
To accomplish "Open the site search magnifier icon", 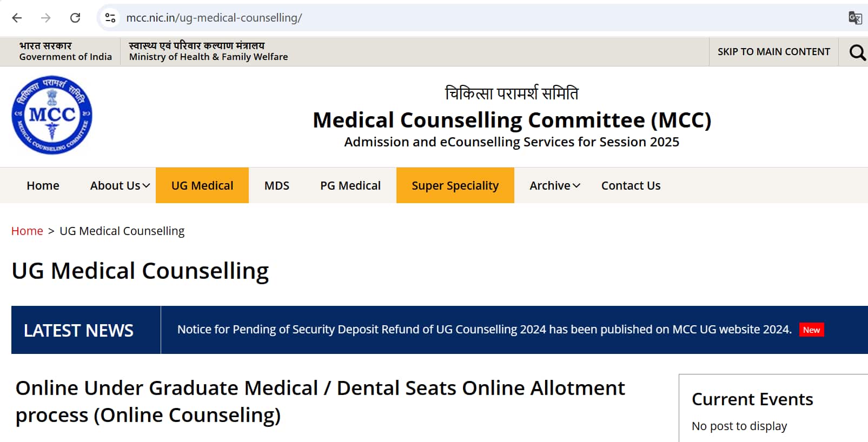I will [x=857, y=52].
